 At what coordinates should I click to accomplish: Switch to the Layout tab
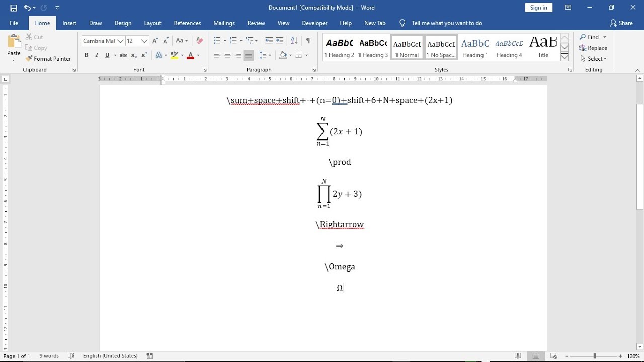click(x=152, y=23)
